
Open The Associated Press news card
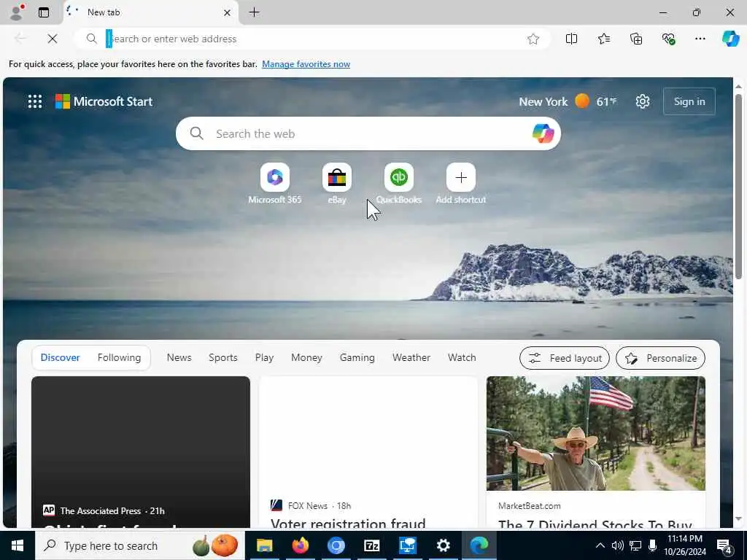coord(141,451)
